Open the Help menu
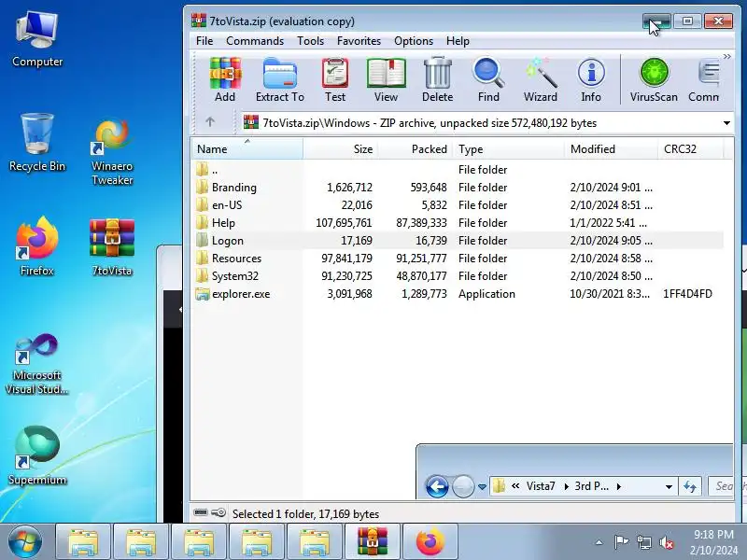 tap(458, 41)
